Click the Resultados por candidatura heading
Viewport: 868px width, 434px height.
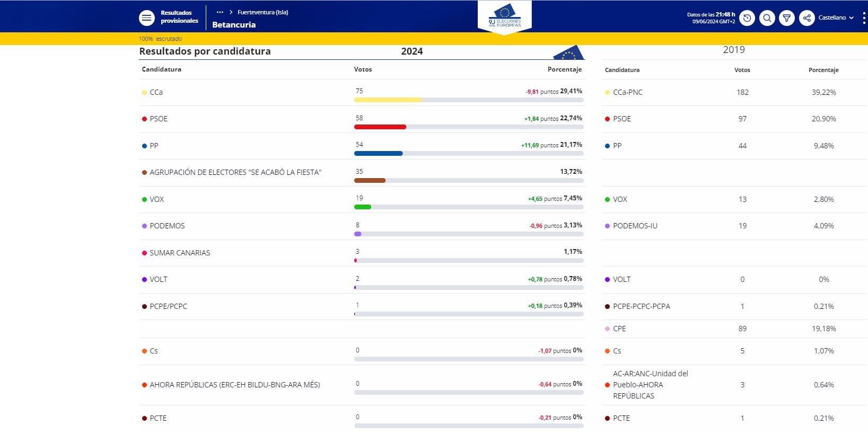205,51
